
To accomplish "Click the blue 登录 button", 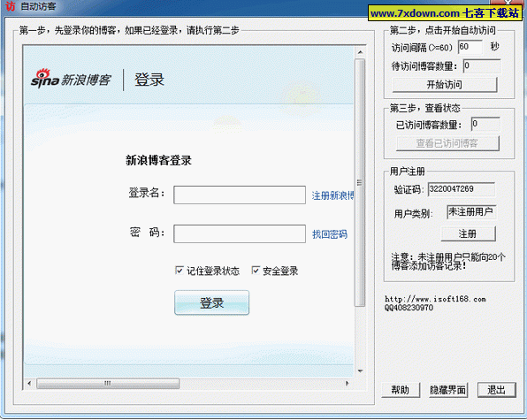I will pos(211,302).
